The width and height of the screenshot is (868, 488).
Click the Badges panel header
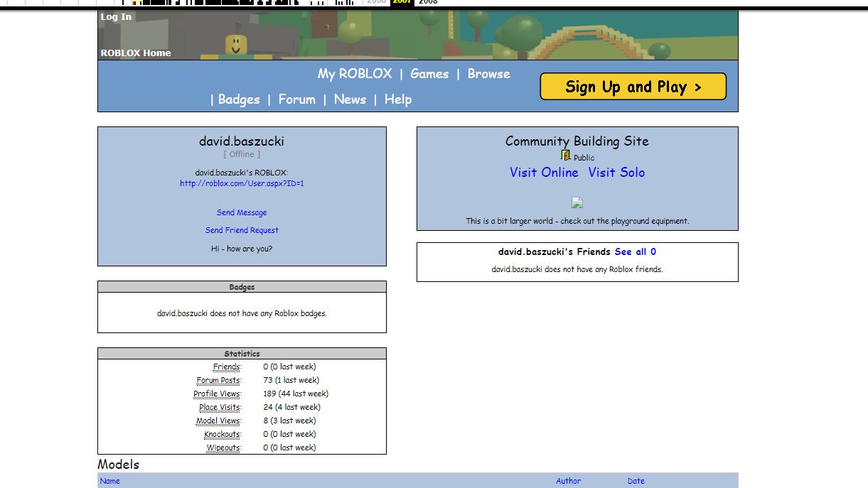(242, 287)
